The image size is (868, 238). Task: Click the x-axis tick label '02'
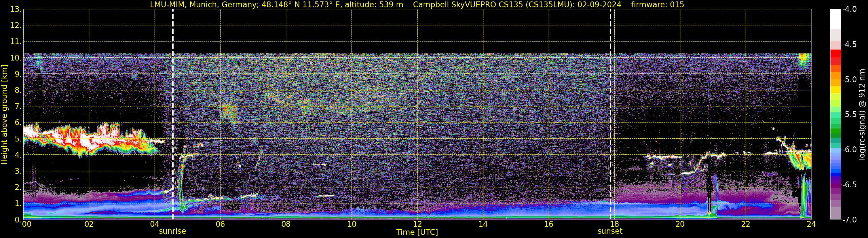coord(89,224)
